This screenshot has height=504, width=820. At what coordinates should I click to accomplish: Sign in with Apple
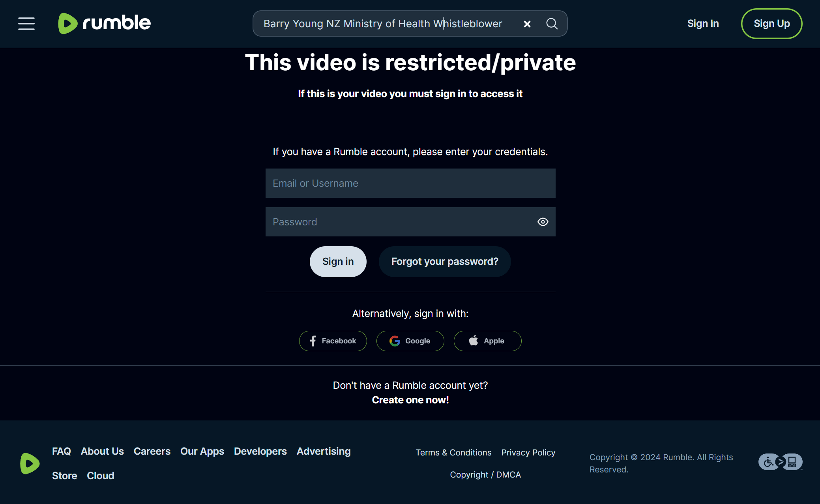pos(487,341)
